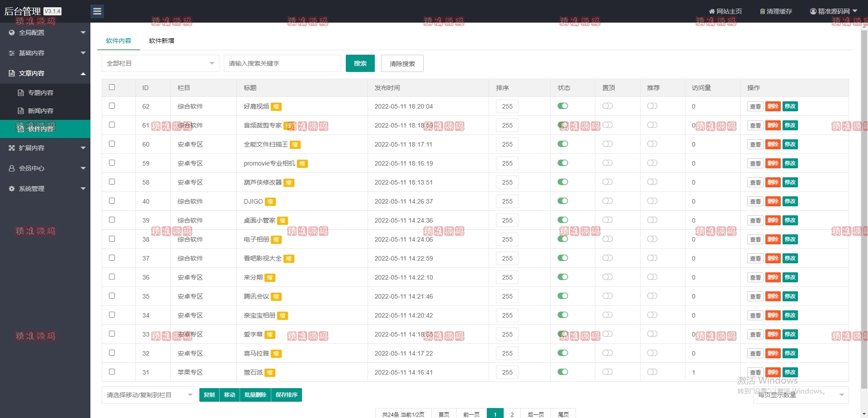Open the 专题内容 sidebar item

[x=45, y=93]
